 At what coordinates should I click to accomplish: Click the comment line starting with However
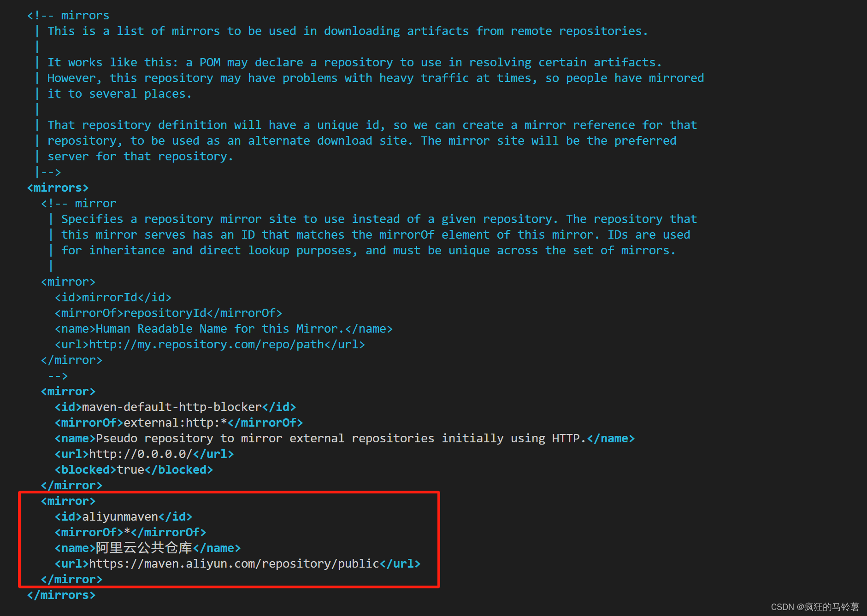pyautogui.click(x=375, y=78)
